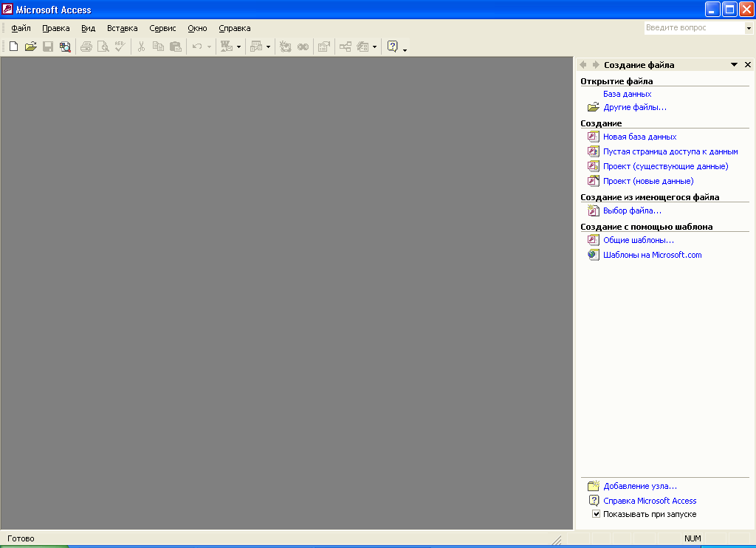Image resolution: width=756 pixels, height=548 pixels.
Task: Open the Analyze dropdown arrow
Action: 269,47
